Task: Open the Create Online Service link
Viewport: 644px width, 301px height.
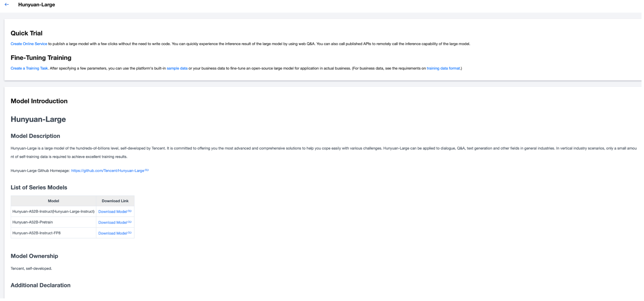Action: pos(29,44)
